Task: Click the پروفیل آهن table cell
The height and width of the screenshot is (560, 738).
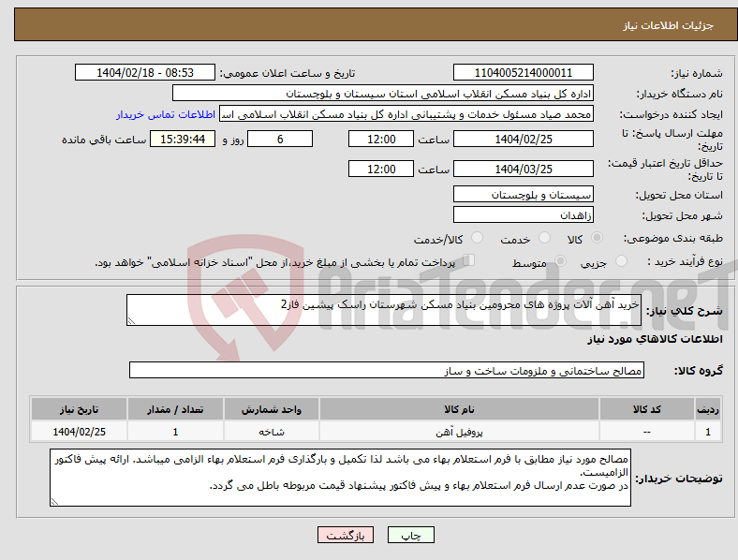Action: [459, 432]
